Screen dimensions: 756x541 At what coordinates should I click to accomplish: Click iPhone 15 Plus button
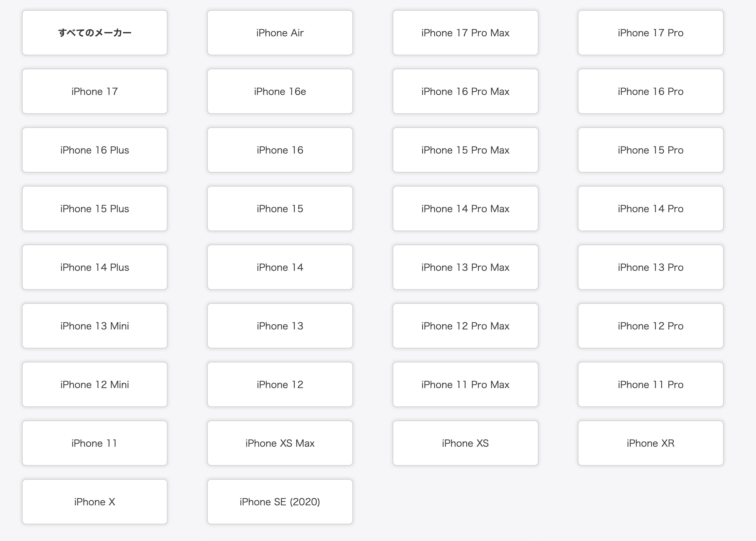95,209
